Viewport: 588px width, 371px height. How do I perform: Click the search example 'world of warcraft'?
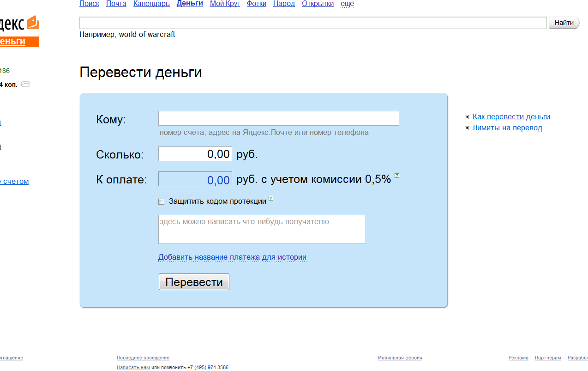(147, 35)
